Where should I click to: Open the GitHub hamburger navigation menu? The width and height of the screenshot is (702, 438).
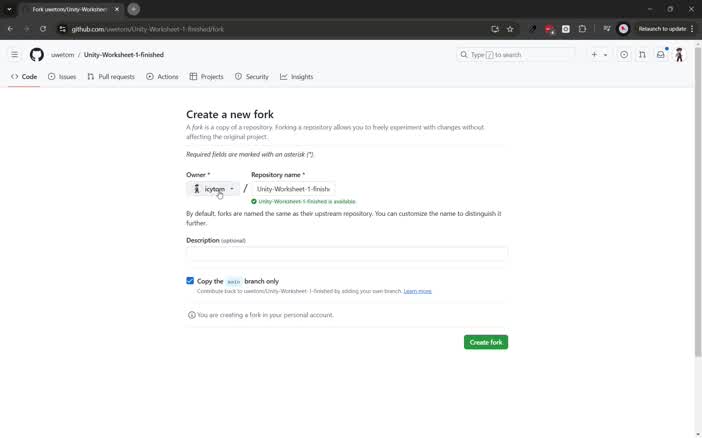tap(15, 55)
